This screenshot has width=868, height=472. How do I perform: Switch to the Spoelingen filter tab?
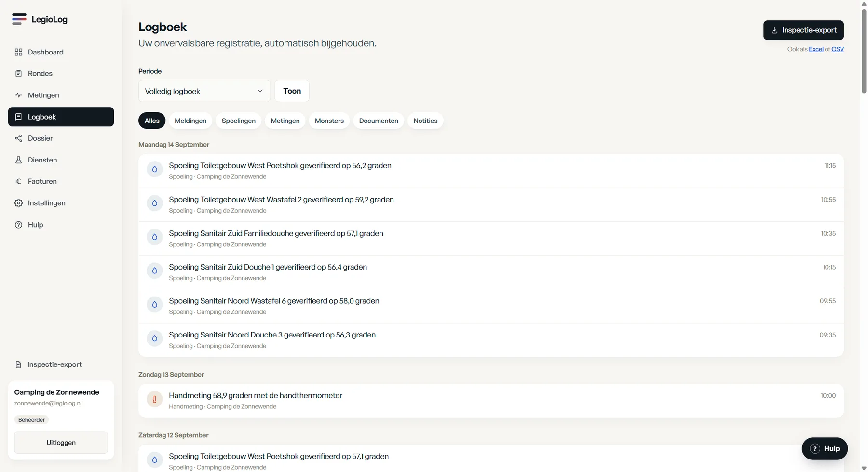[x=239, y=121]
